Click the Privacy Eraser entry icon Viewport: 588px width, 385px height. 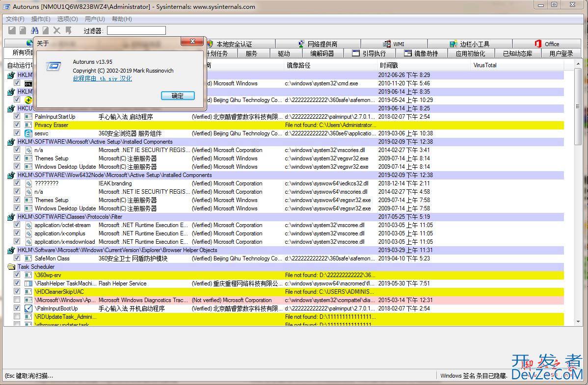28,125
